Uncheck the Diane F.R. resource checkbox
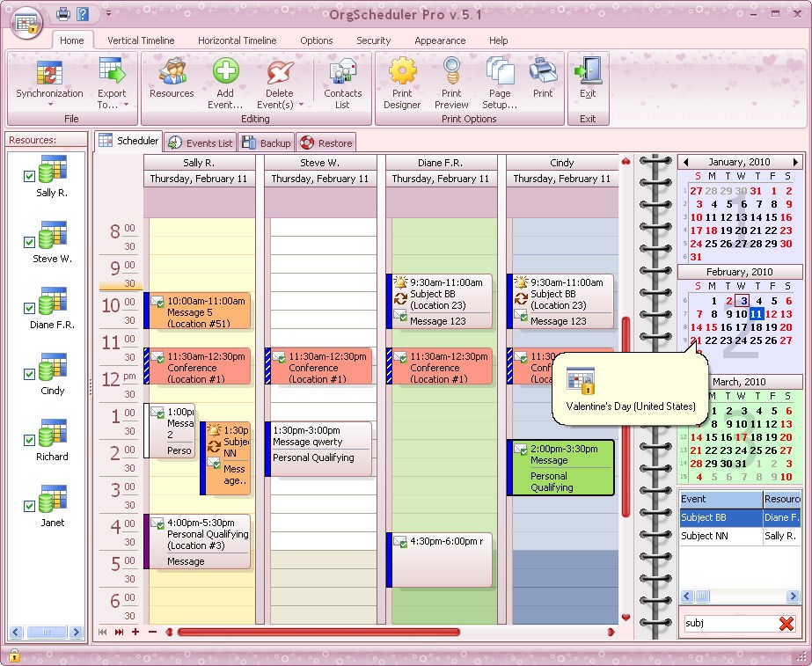Viewport: 812px width, 666px height. [x=29, y=308]
